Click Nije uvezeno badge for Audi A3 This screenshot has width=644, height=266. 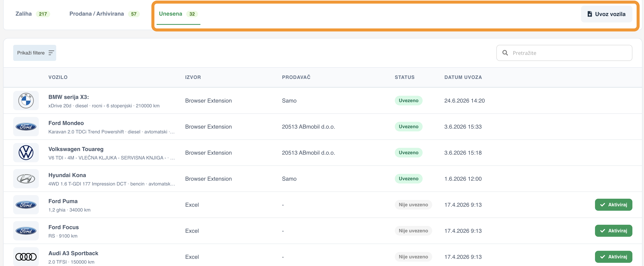click(413, 257)
